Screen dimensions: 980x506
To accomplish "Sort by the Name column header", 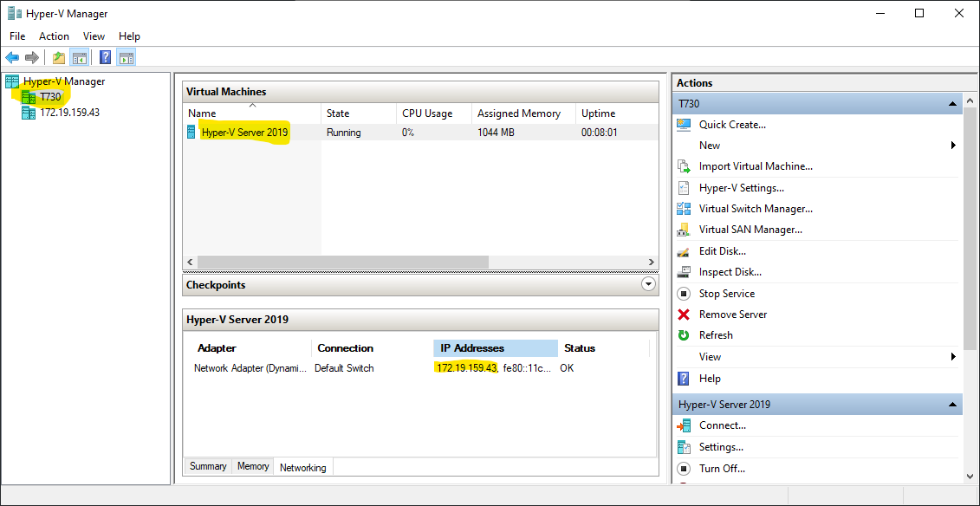I will [252, 113].
